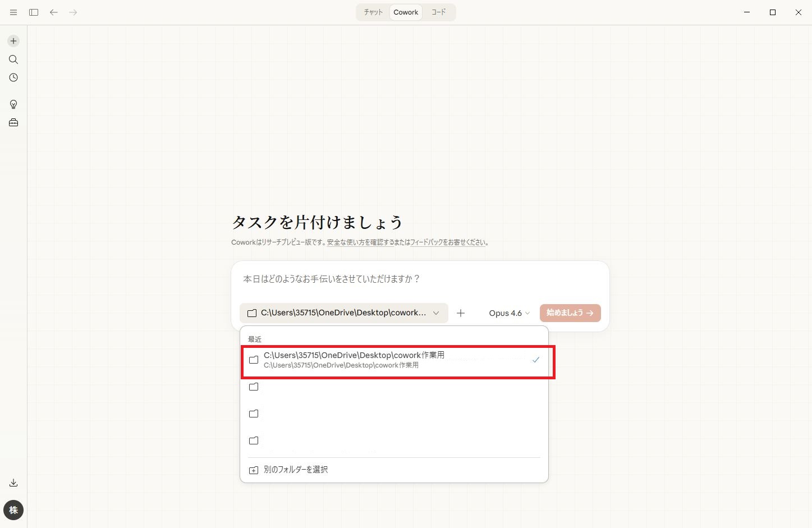The width and height of the screenshot is (812, 528).
Task: Open the toolbox icon in sidebar
Action: 13,123
